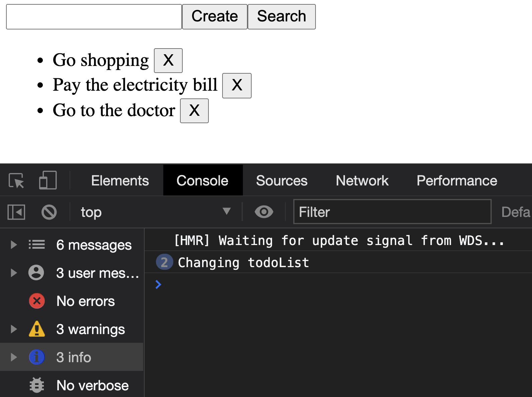The height and width of the screenshot is (397, 532).
Task: Click the Create button
Action: click(x=214, y=16)
